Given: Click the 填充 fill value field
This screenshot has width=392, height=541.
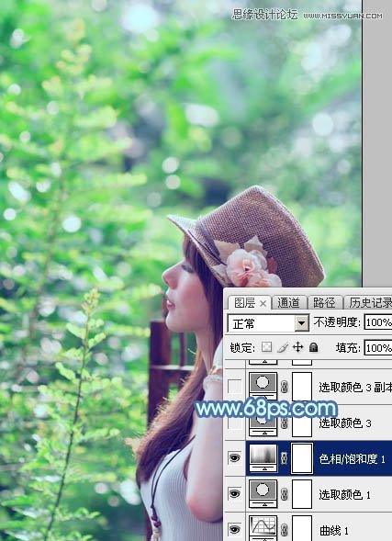Looking at the screenshot, I should pyautogui.click(x=378, y=348).
